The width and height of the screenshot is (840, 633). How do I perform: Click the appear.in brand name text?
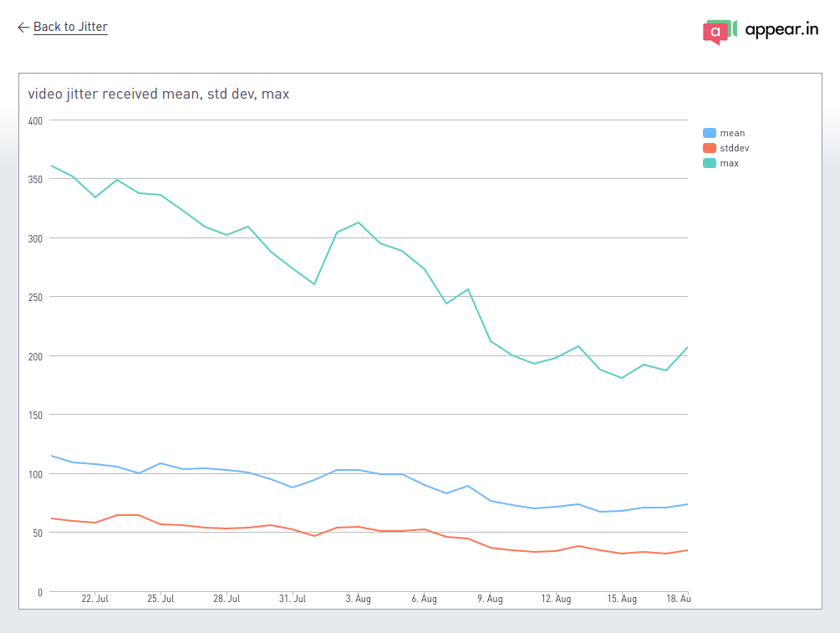coord(781,30)
